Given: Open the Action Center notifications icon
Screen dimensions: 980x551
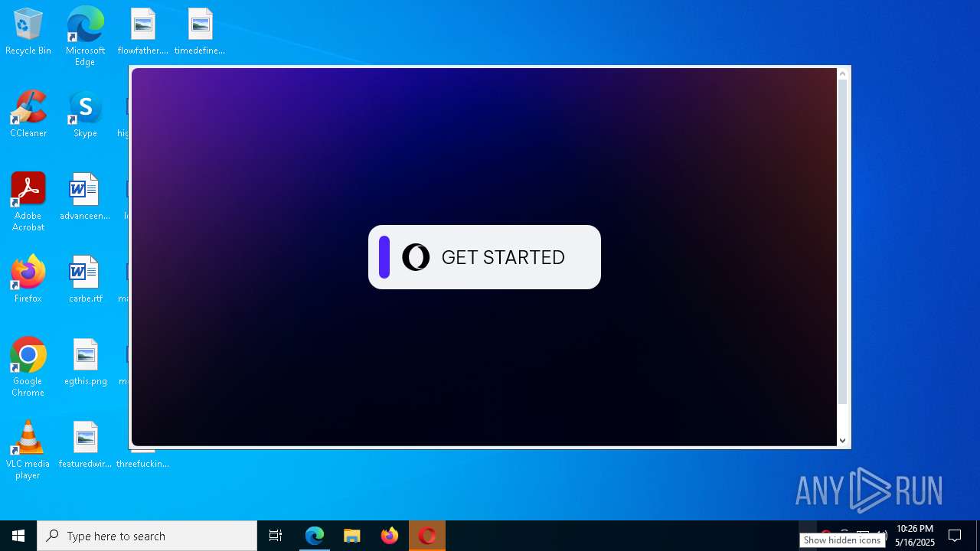Looking at the screenshot, I should [x=955, y=536].
